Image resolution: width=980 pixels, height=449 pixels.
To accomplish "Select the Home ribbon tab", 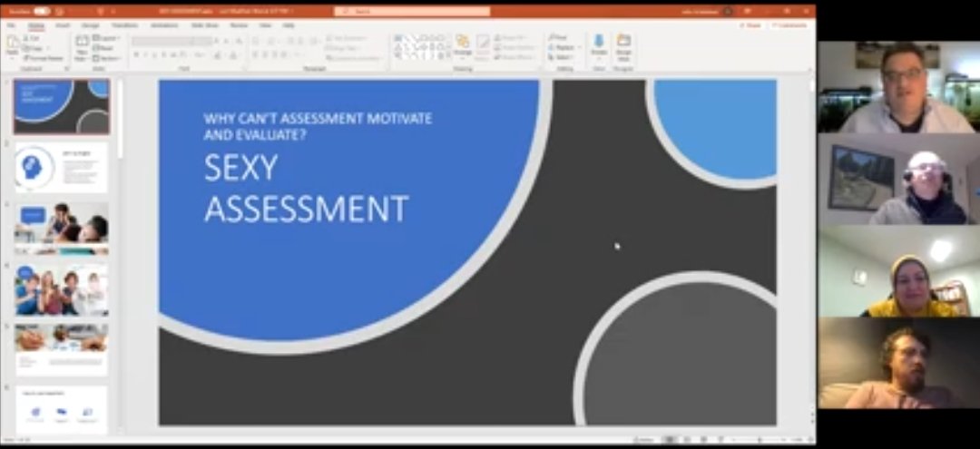I will (35, 25).
